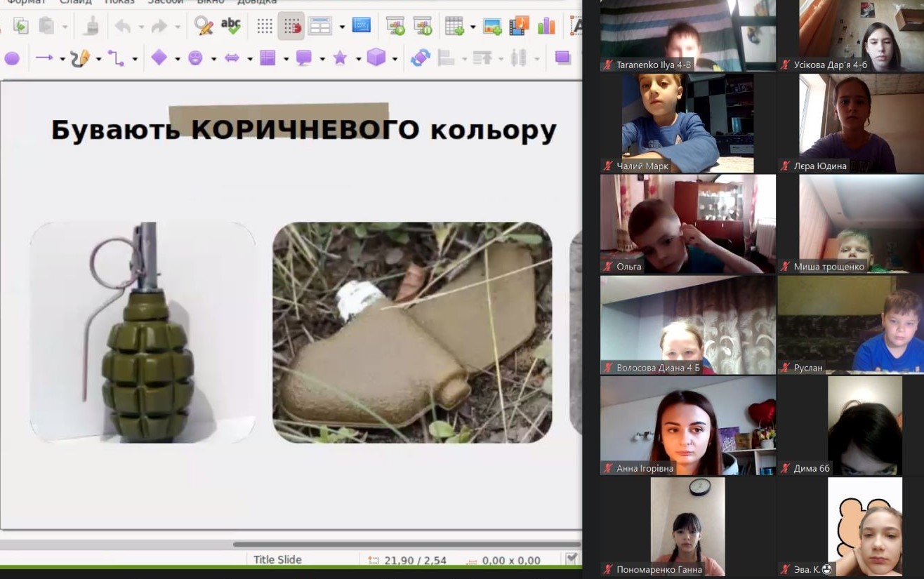Toggle Snap to Grid magnet icon

tap(291, 27)
